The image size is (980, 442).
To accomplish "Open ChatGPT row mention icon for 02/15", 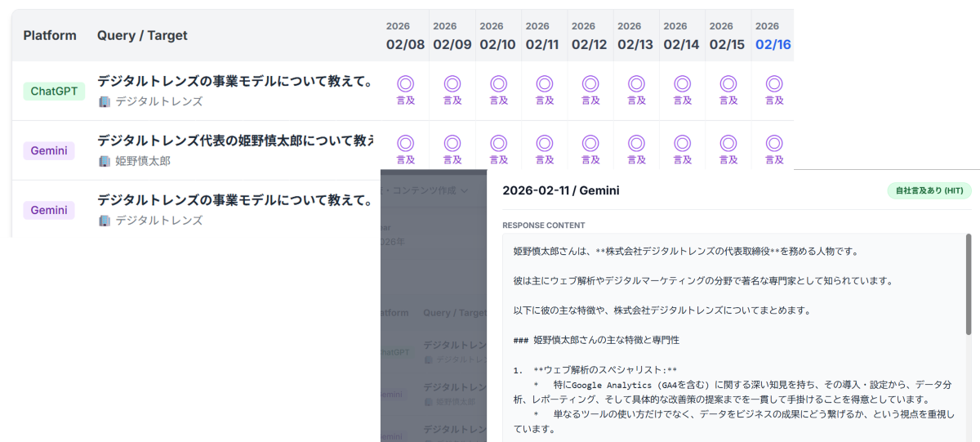I will pos(728,83).
